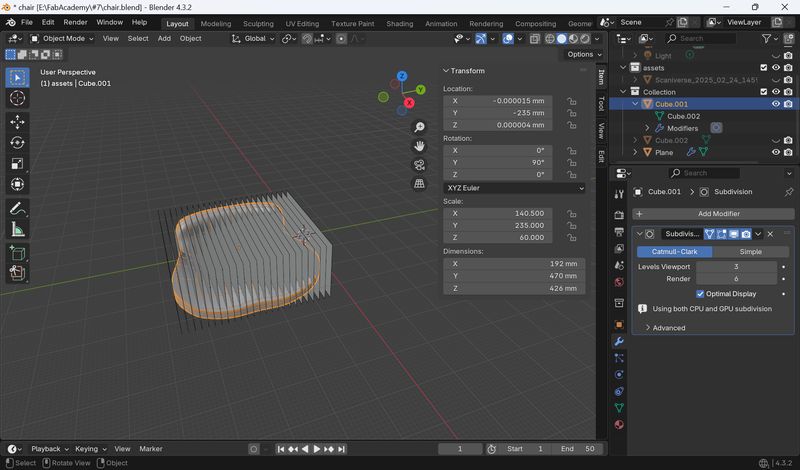Click Z axis on navigation gizmo
This screenshot has width=800, height=470.
402,76
